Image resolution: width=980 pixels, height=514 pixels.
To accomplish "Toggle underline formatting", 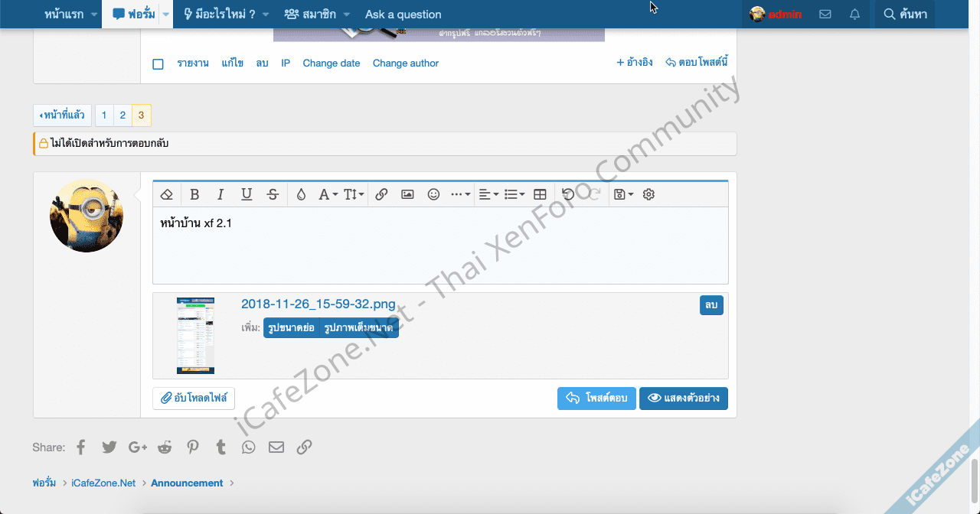I will pos(247,194).
